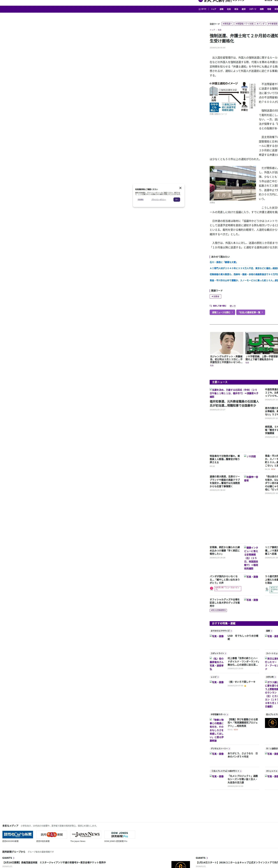The image size is (278, 868).
Task: Expand the おでかけエクササイズ category chevron
Action: tap(231, 631)
